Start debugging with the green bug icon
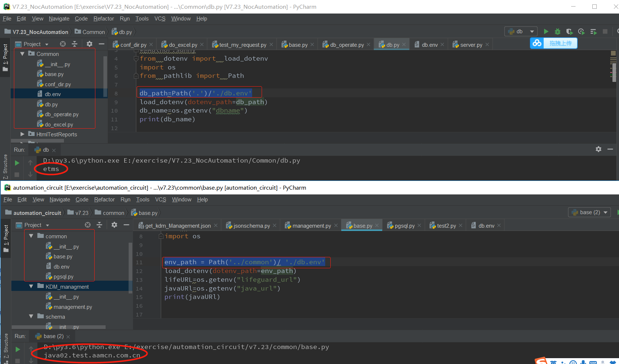The image size is (619, 364). [558, 32]
